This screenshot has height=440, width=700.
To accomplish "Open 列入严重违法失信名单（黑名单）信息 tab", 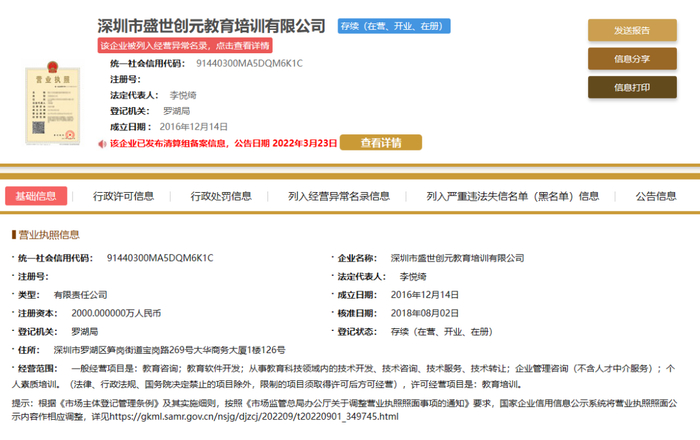I will [512, 196].
